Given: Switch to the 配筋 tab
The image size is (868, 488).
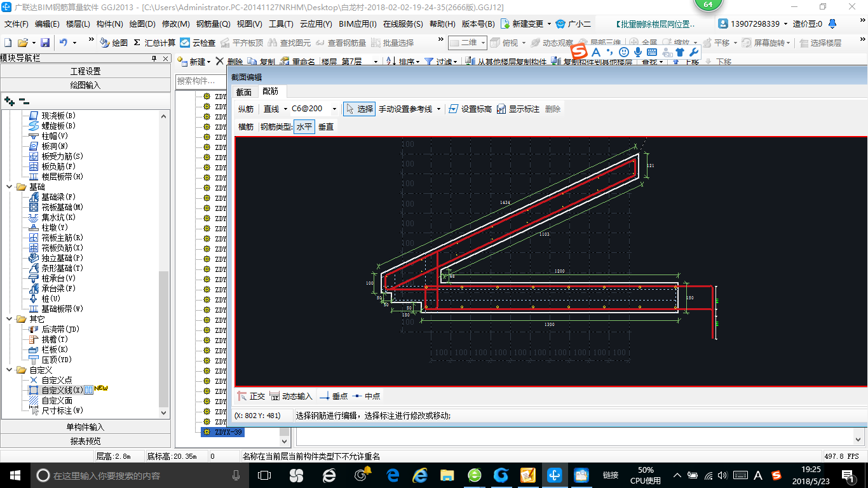Looking at the screenshot, I should tap(271, 91).
